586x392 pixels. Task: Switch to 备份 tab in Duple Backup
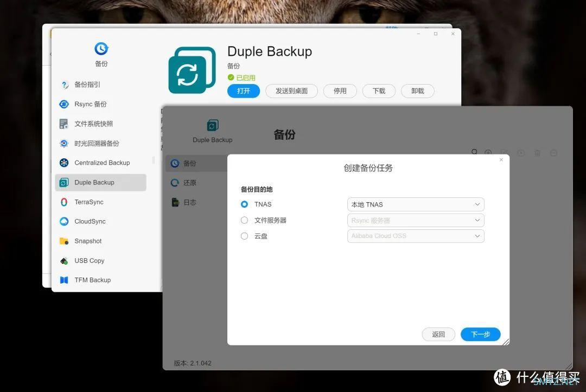coord(196,163)
